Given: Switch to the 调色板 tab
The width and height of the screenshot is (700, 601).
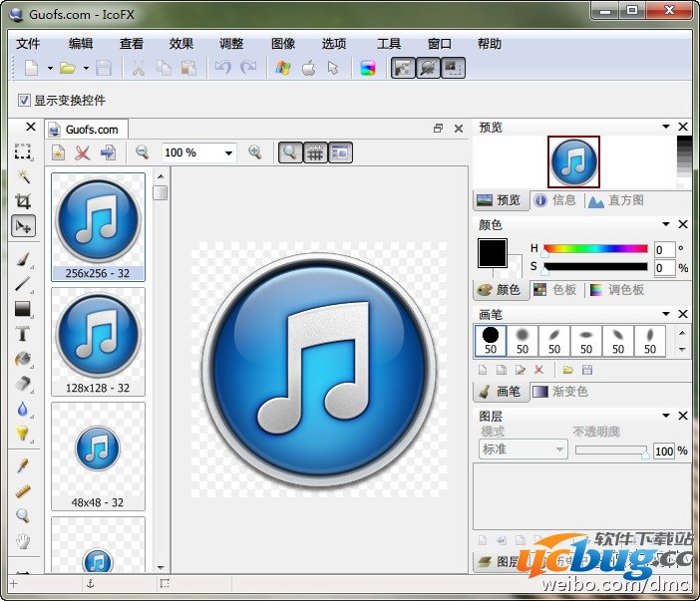Looking at the screenshot, I should (x=617, y=290).
